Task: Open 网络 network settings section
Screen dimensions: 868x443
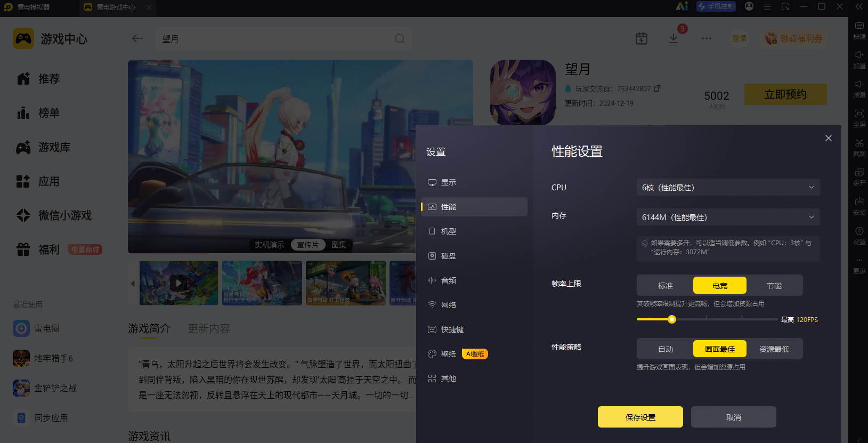Action: [474, 305]
